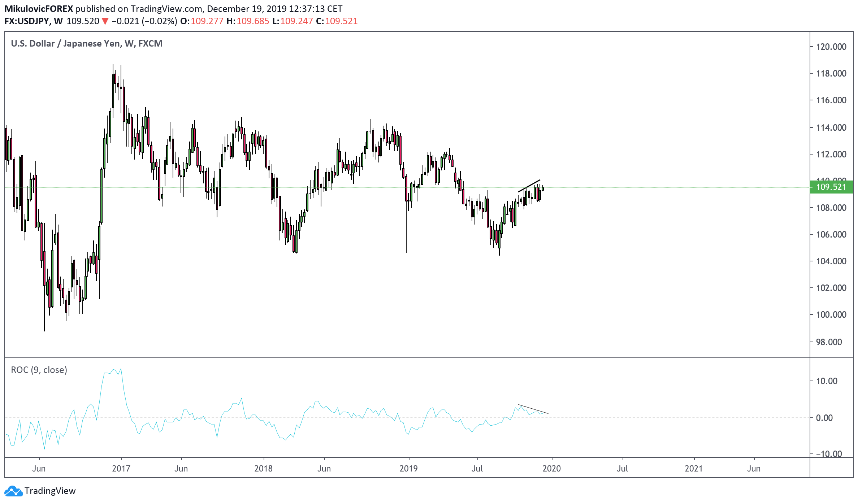
Task: Click the MikulovicFOREX author name
Action: (x=39, y=9)
